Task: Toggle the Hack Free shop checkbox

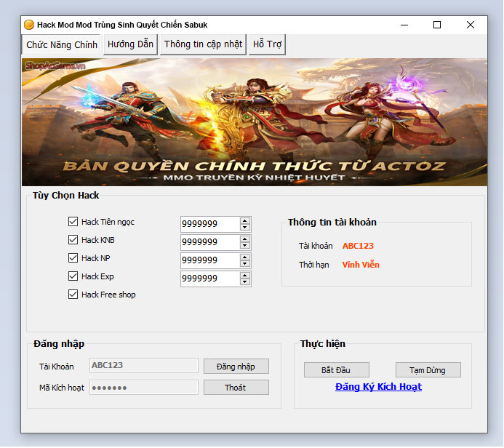Action: (x=73, y=295)
